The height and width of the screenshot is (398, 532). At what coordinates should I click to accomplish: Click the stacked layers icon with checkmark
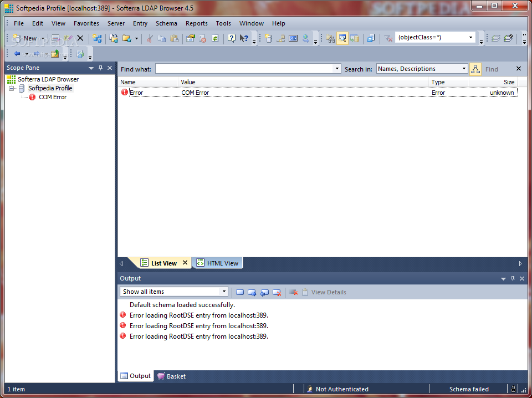pyautogui.click(x=508, y=38)
